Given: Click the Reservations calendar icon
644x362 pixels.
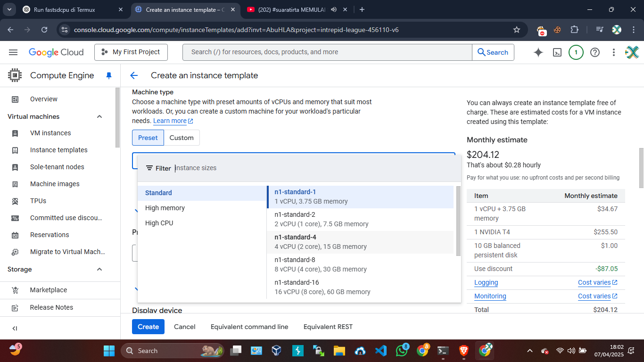Looking at the screenshot, I should pyautogui.click(x=15, y=235).
